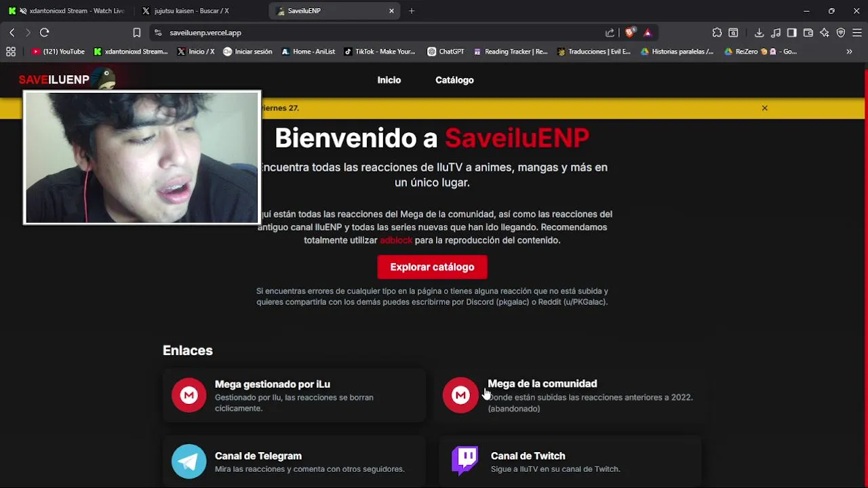This screenshot has height=488, width=868.
Task: Click the red Mega icon for Mega gestionado por iLu
Action: pyautogui.click(x=189, y=395)
